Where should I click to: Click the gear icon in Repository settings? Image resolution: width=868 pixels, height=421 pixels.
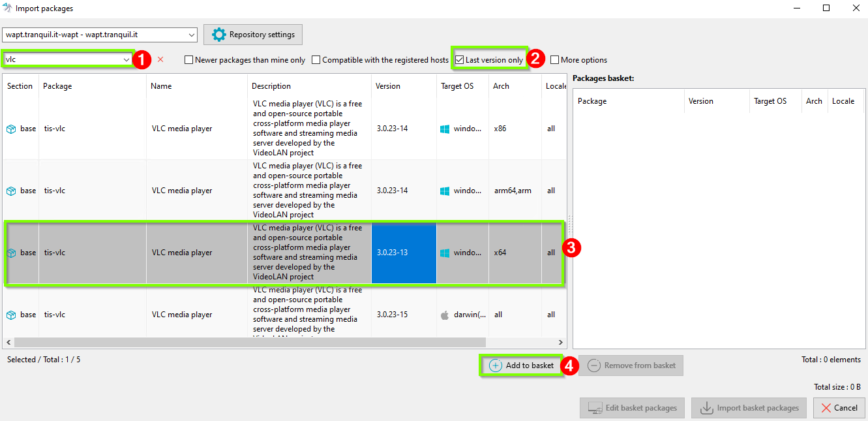coord(218,35)
